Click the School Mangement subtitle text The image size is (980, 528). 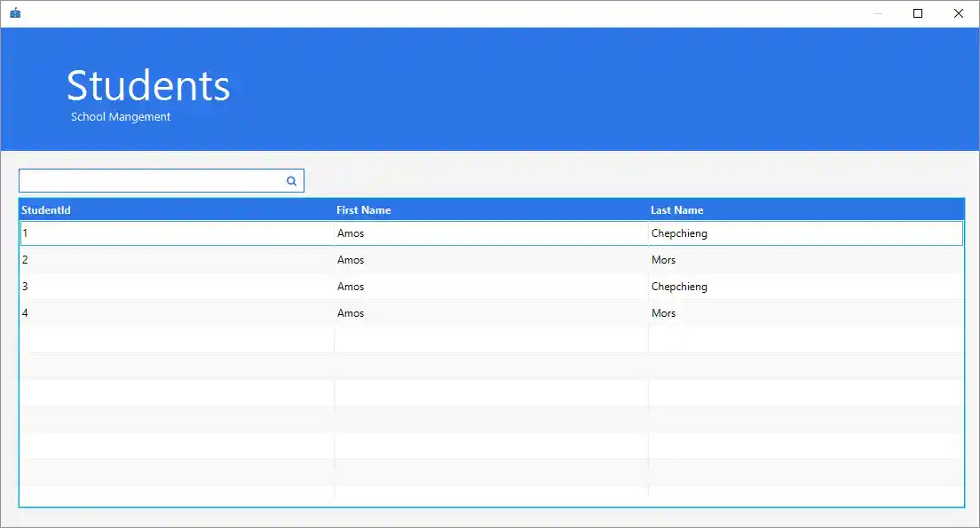[x=121, y=117]
